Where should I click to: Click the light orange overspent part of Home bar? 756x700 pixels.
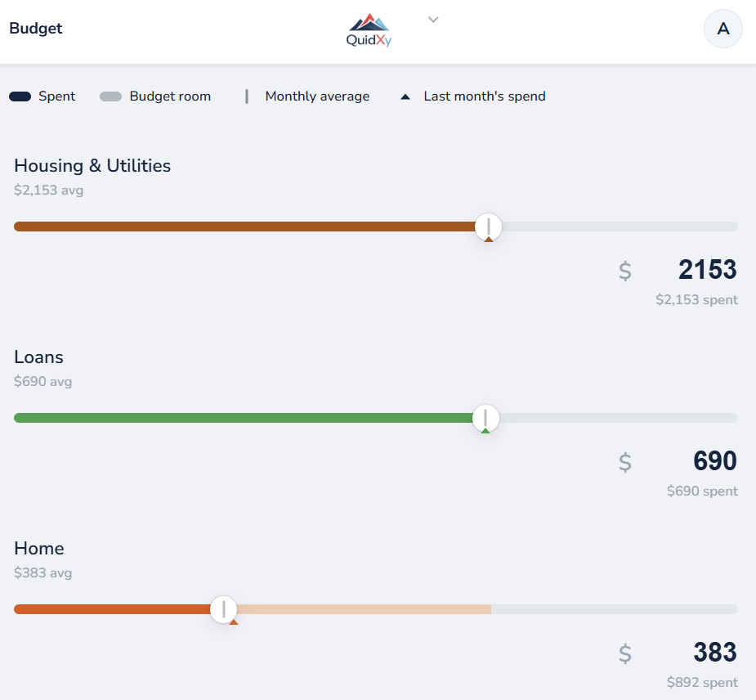[364, 609]
